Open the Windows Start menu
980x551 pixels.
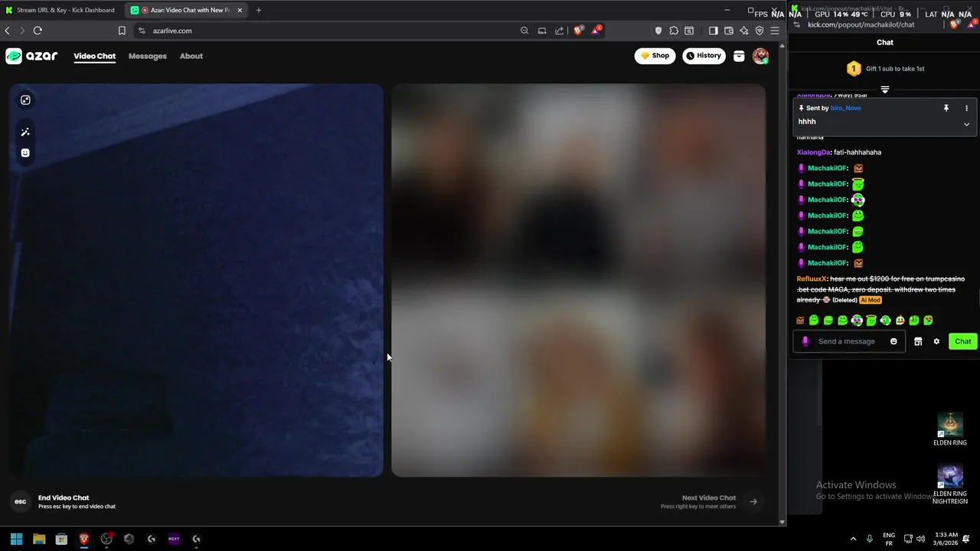click(16, 539)
